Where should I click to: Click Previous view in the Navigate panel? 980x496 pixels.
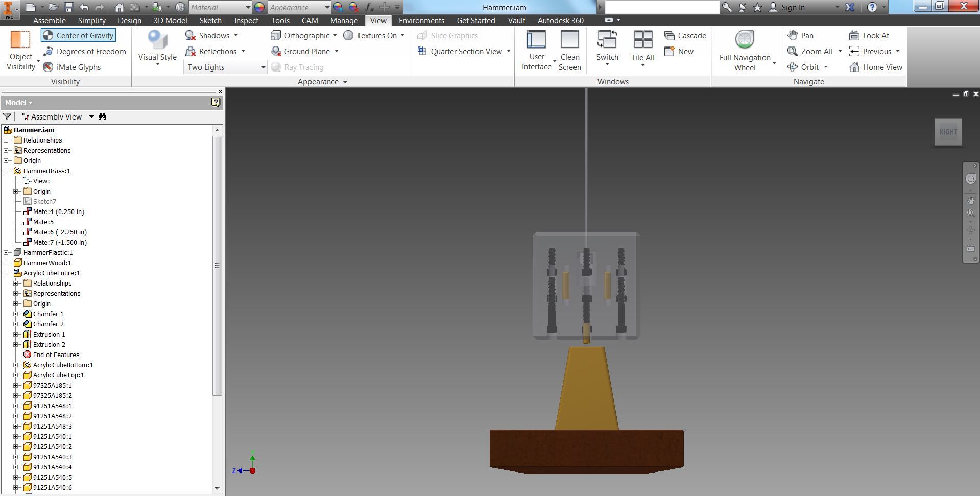tap(870, 51)
